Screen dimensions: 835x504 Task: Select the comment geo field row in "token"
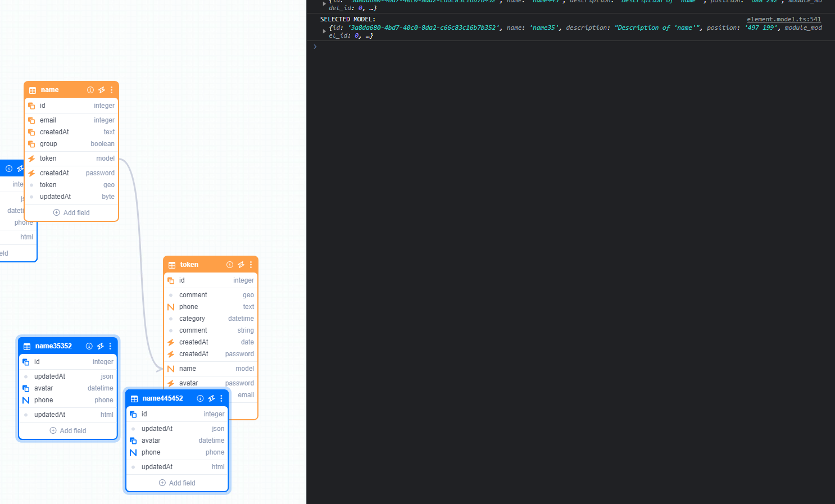click(211, 295)
